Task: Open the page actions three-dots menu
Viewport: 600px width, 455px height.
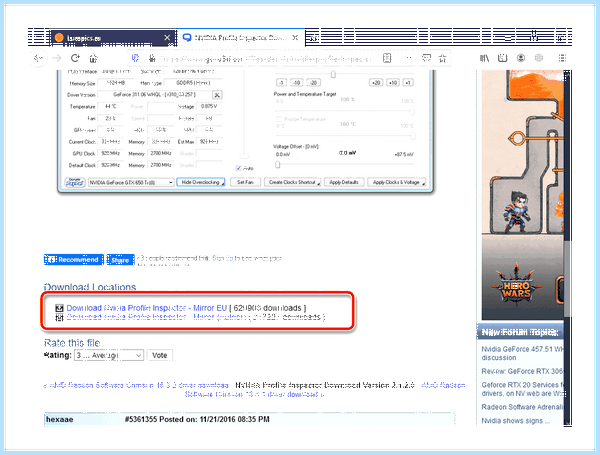Action: click(409, 58)
